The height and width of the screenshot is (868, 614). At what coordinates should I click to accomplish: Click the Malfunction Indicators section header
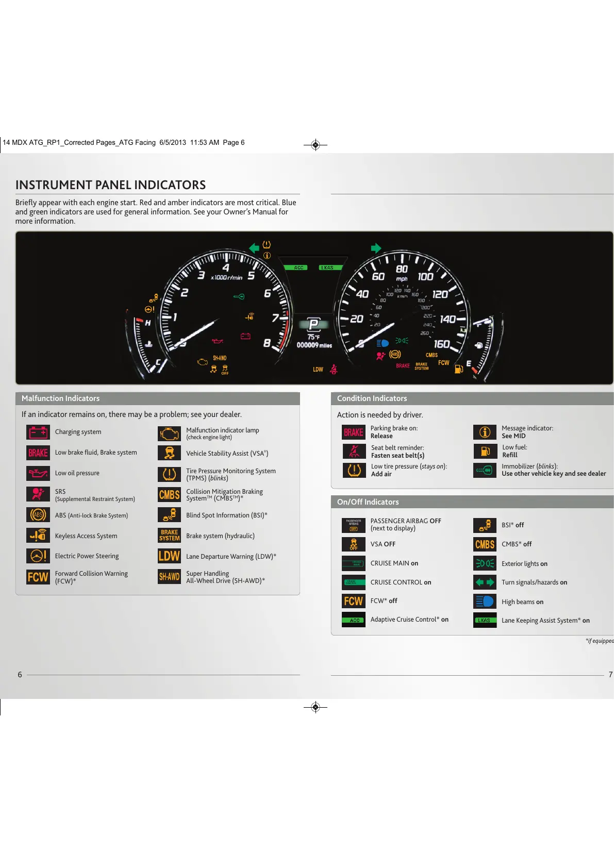coord(158,398)
